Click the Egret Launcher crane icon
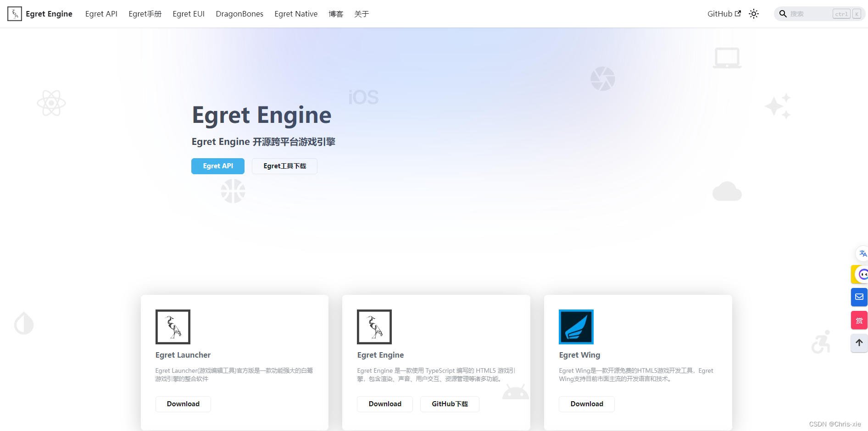Viewport: 868px width, 431px height. 172,326
